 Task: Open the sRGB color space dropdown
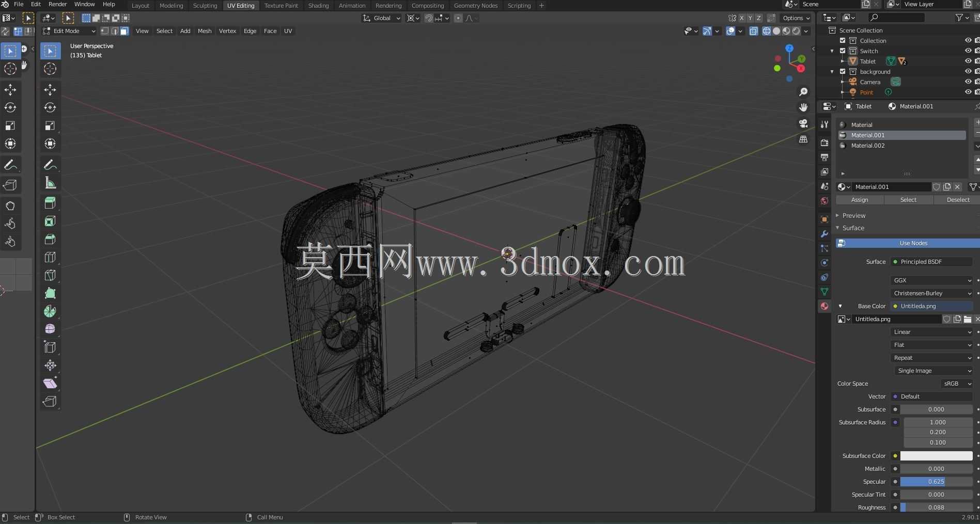click(x=957, y=384)
